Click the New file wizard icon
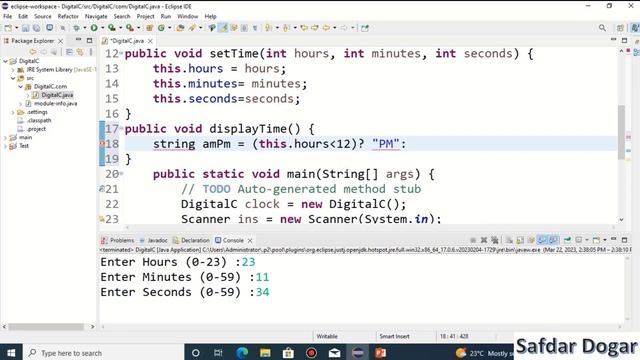640x360 pixels. click(x=8, y=28)
